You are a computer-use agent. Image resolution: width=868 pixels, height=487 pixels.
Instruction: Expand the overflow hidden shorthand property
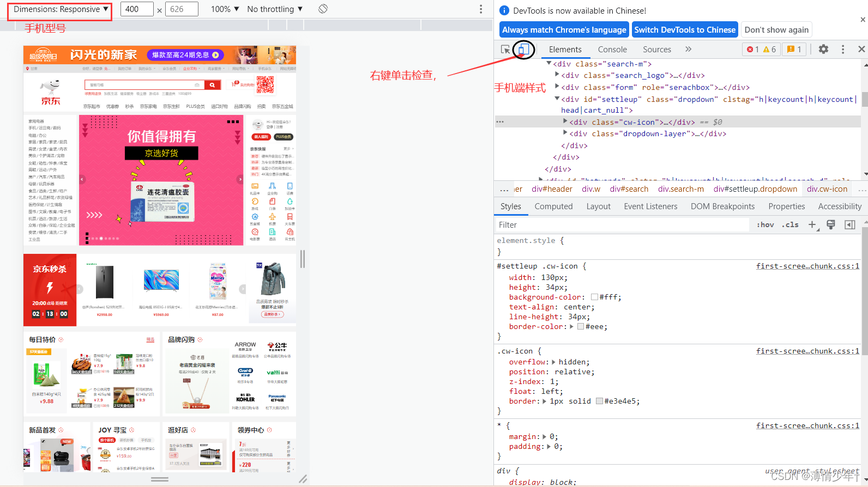click(x=553, y=362)
